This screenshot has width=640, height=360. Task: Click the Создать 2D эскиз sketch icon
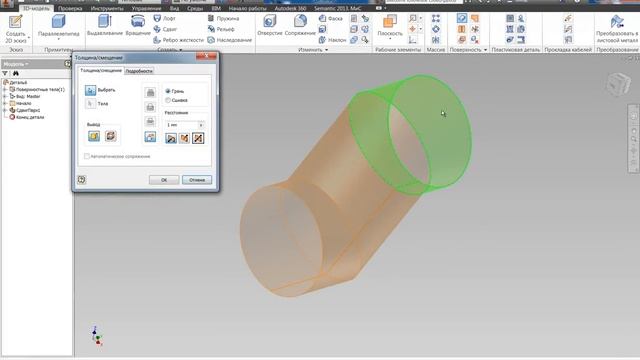16,22
